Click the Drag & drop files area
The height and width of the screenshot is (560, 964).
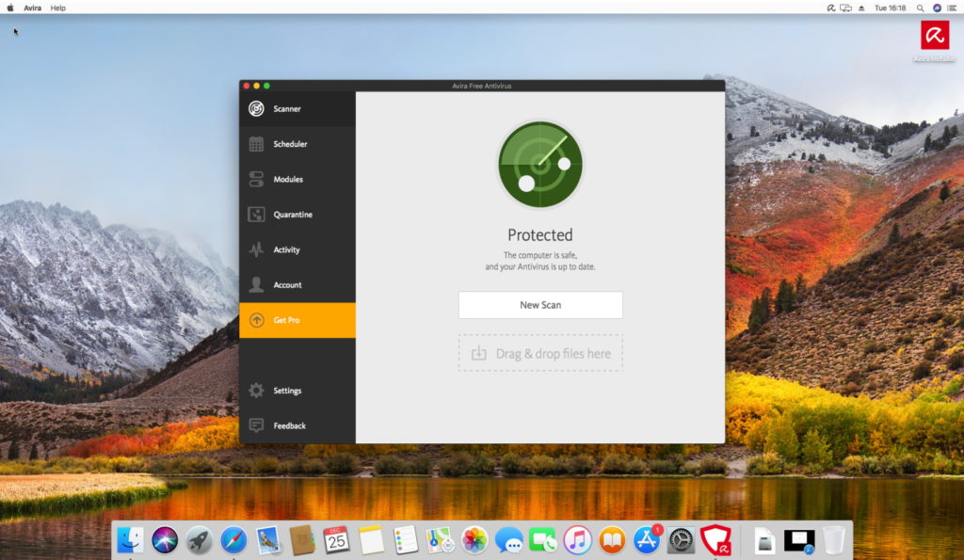(540, 353)
